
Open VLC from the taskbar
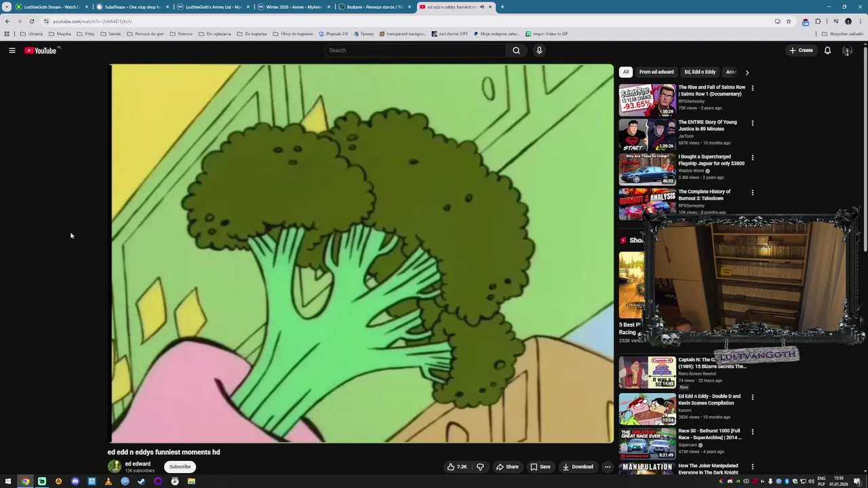point(108,481)
